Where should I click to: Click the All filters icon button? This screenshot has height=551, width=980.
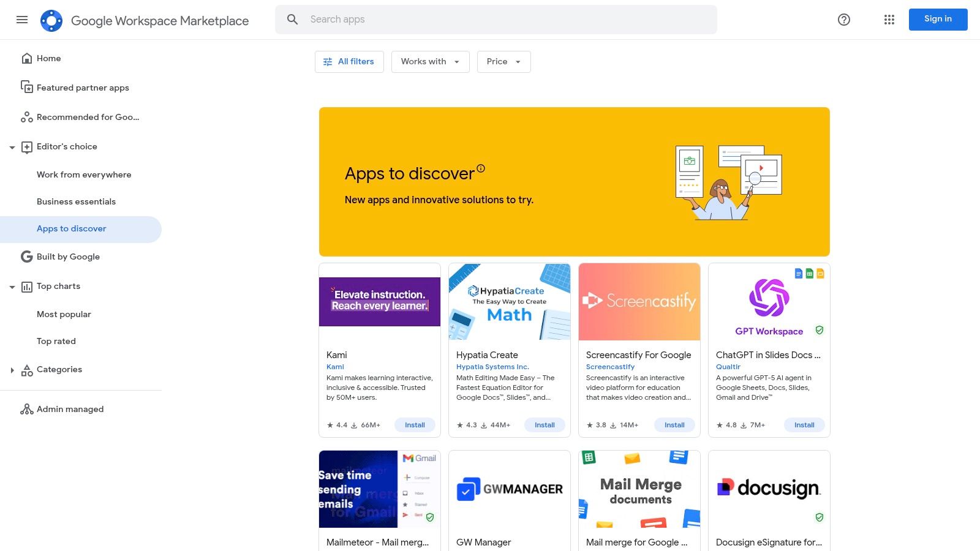[328, 61]
